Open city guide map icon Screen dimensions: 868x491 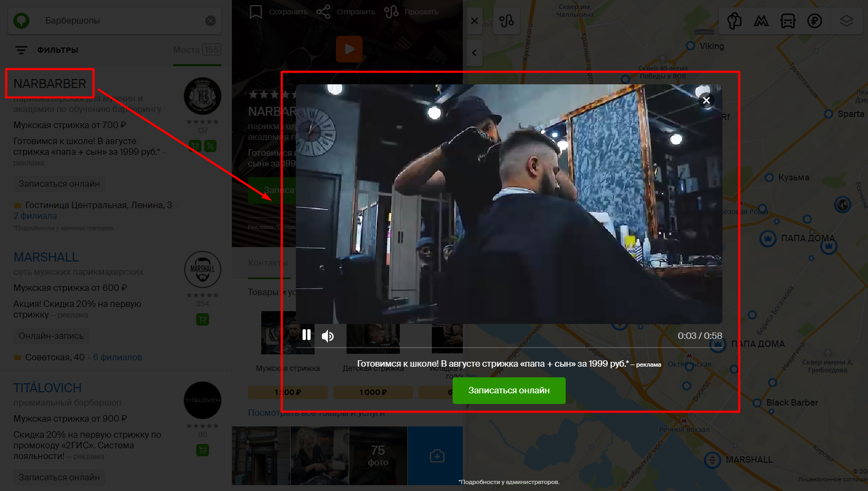tap(735, 21)
